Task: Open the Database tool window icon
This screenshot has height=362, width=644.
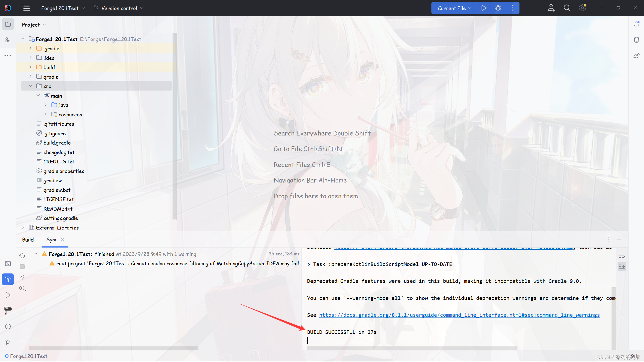Action: (x=636, y=40)
